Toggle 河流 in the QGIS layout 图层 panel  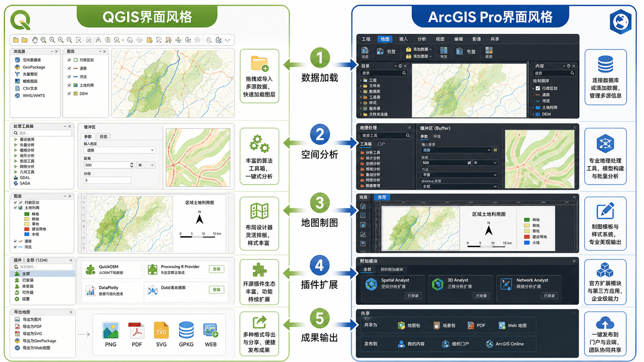pos(15,247)
